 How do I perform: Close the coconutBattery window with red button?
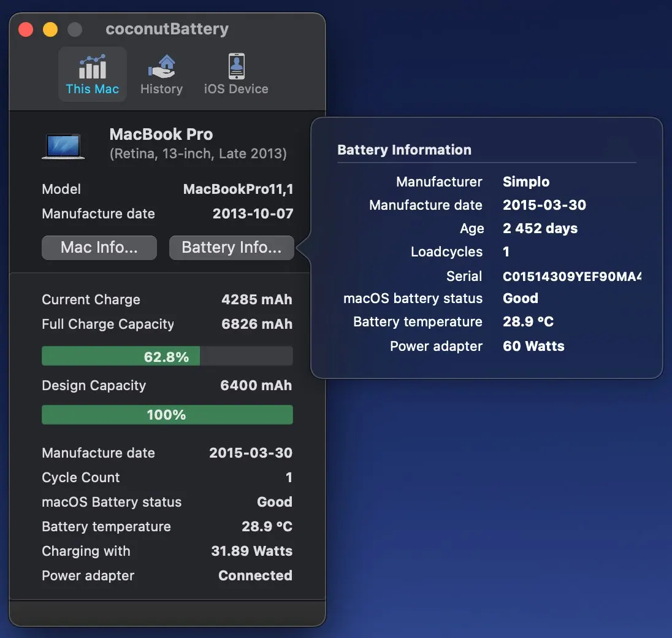tap(26, 29)
